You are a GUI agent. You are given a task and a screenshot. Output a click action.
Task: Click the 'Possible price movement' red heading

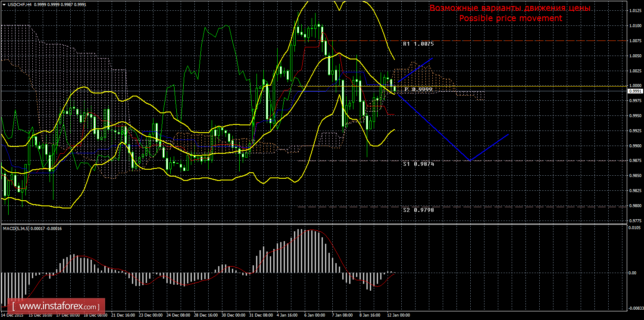coord(510,18)
